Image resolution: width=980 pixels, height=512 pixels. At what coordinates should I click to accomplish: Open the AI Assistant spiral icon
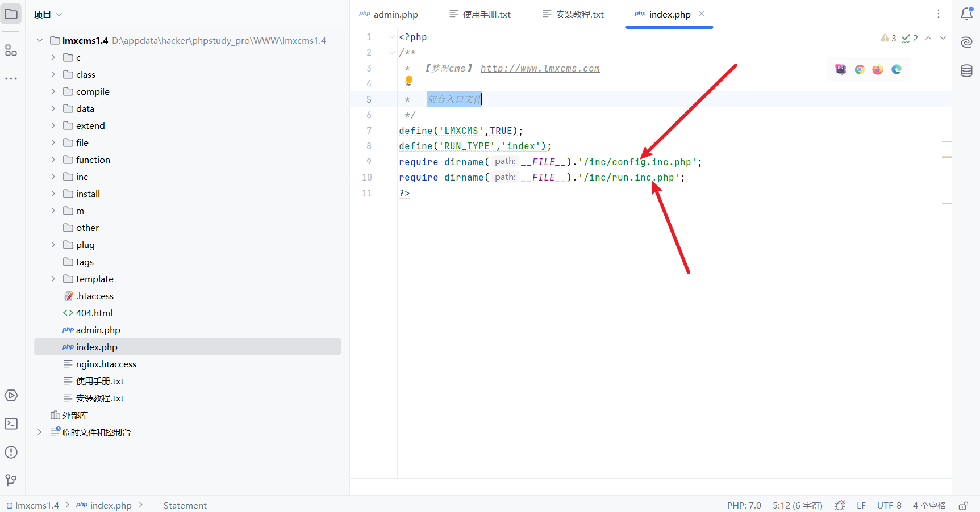[966, 43]
